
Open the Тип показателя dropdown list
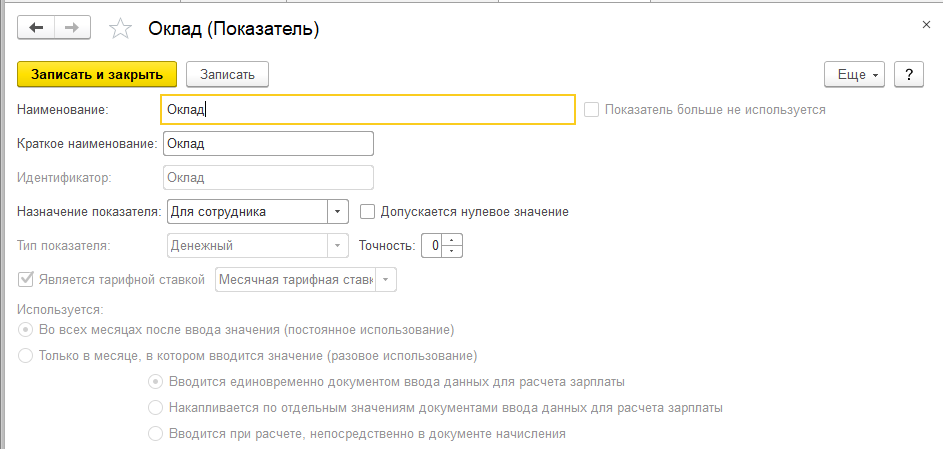coord(337,245)
